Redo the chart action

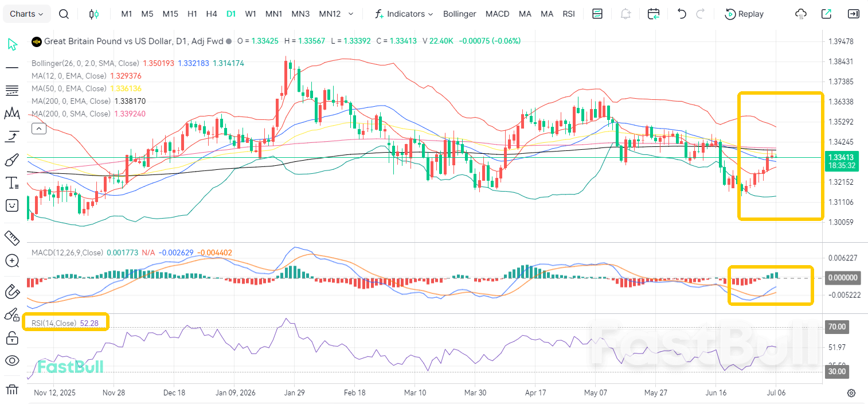coord(700,14)
